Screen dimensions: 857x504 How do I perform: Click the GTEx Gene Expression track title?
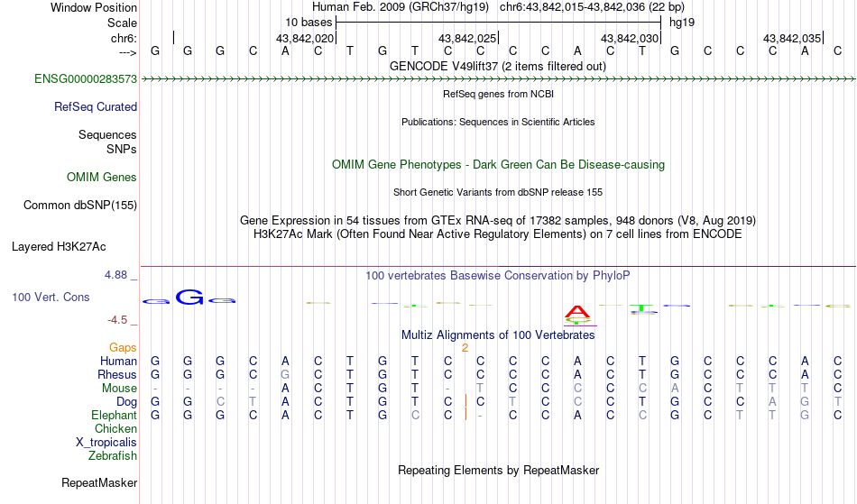tap(498, 221)
